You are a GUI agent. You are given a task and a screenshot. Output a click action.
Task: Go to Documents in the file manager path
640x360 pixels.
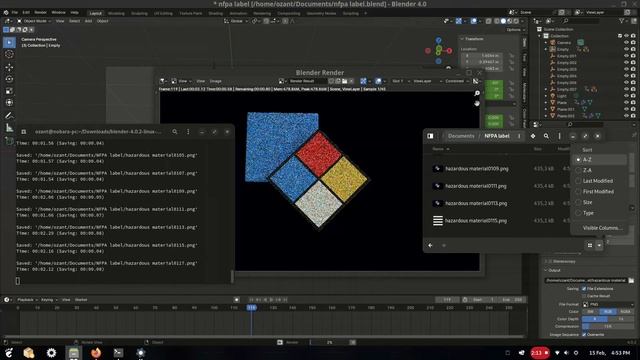click(x=461, y=136)
